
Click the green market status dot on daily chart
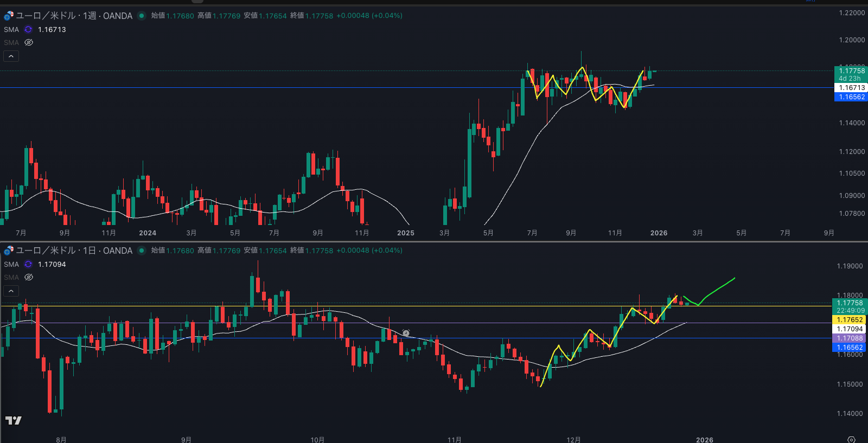(x=142, y=251)
